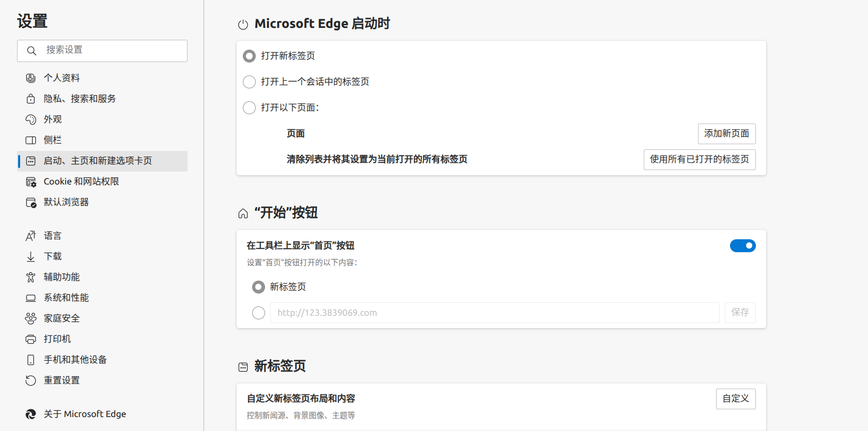The height and width of the screenshot is (431, 868).
Task: Click 自定义 new tab page button
Action: pos(736,398)
